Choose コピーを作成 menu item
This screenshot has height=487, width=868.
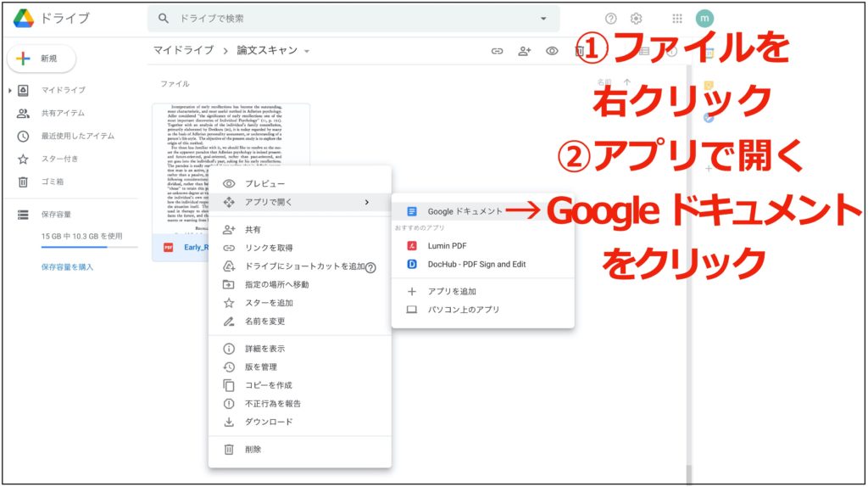point(299,385)
